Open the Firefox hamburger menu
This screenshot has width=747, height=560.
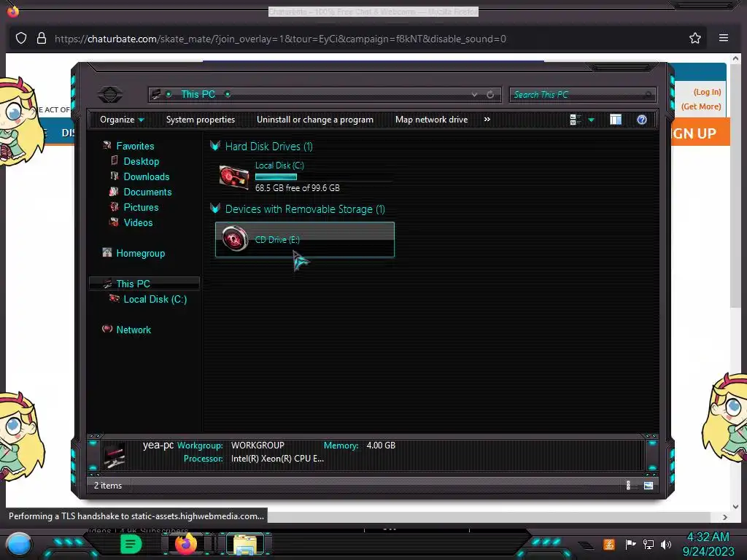pyautogui.click(x=723, y=38)
